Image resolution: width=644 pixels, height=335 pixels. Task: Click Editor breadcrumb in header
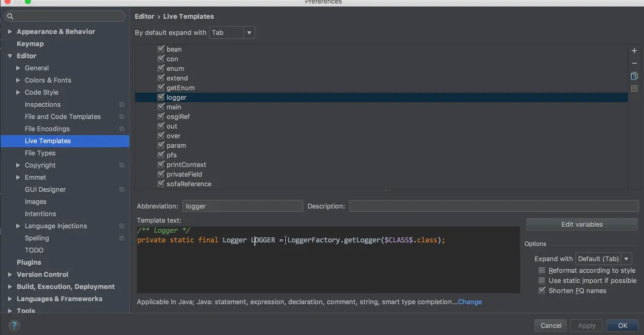pyautogui.click(x=144, y=16)
